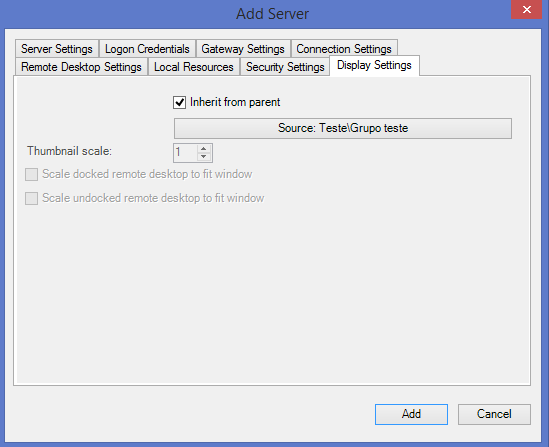Viewport: 549px width, 447px height.
Task: Go to Connection Settings tab
Action: coord(344,48)
